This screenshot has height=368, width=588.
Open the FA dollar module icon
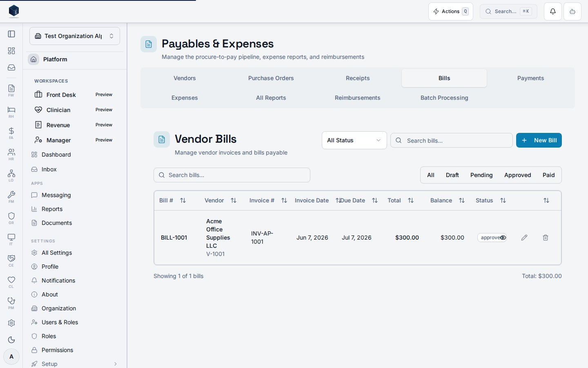[11, 133]
